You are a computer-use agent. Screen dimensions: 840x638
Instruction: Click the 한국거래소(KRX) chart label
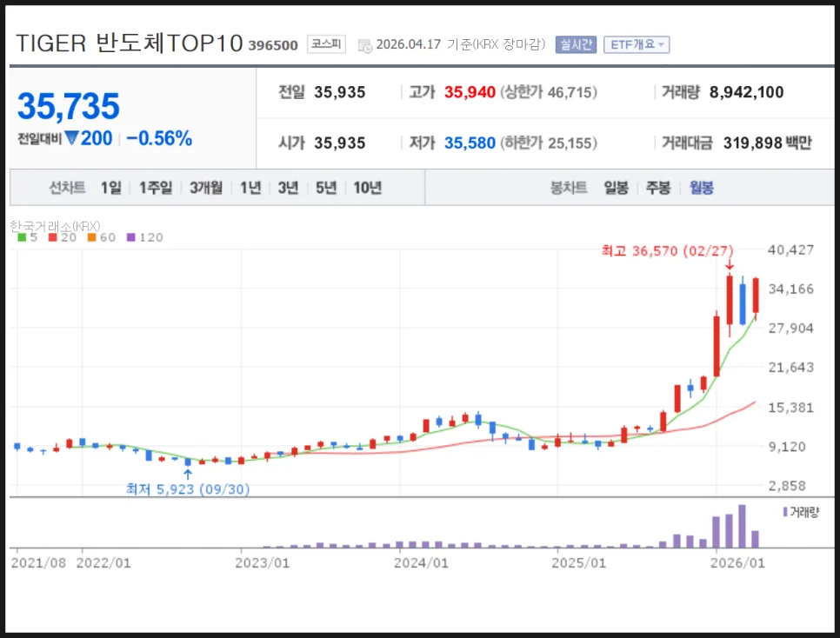pos(55,226)
